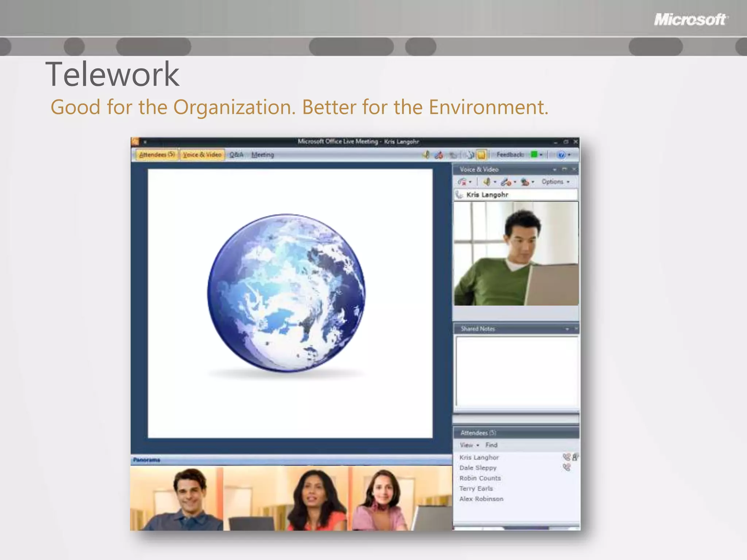Click the main toolbar speaker icon

click(426, 155)
